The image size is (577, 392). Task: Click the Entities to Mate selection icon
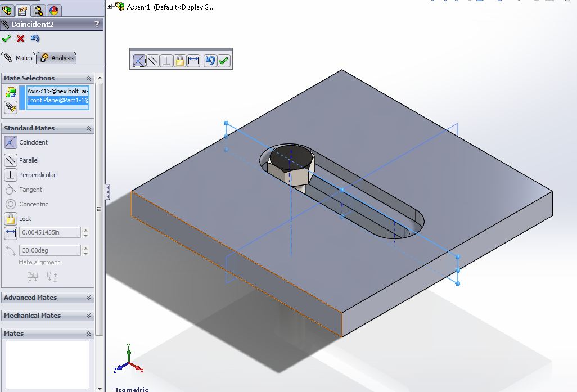point(11,92)
